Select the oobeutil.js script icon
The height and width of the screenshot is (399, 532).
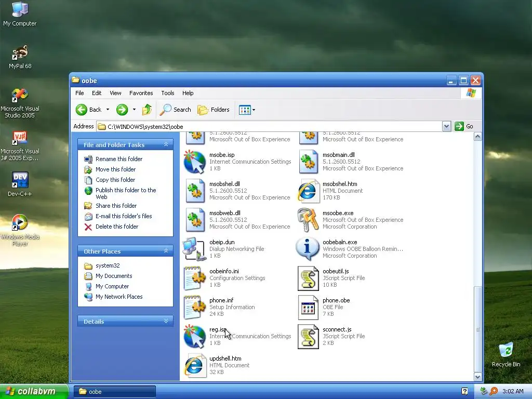[x=308, y=278]
